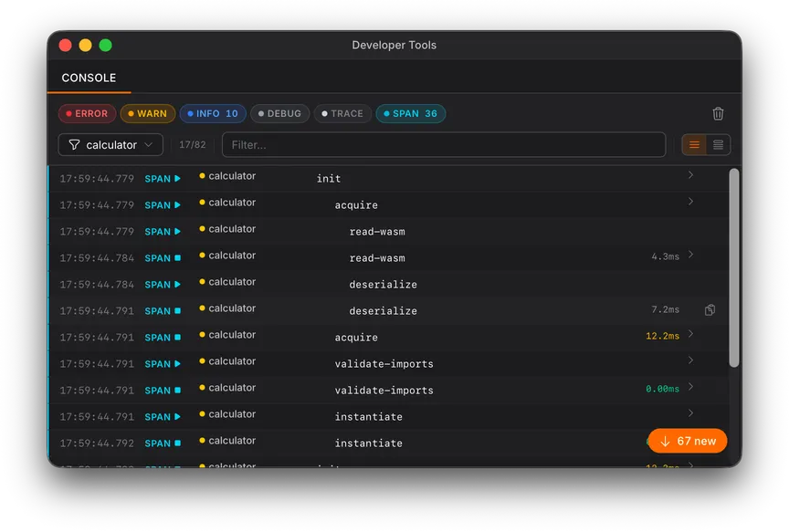Expand the acquire 12.2ms row chevron

coord(691,334)
